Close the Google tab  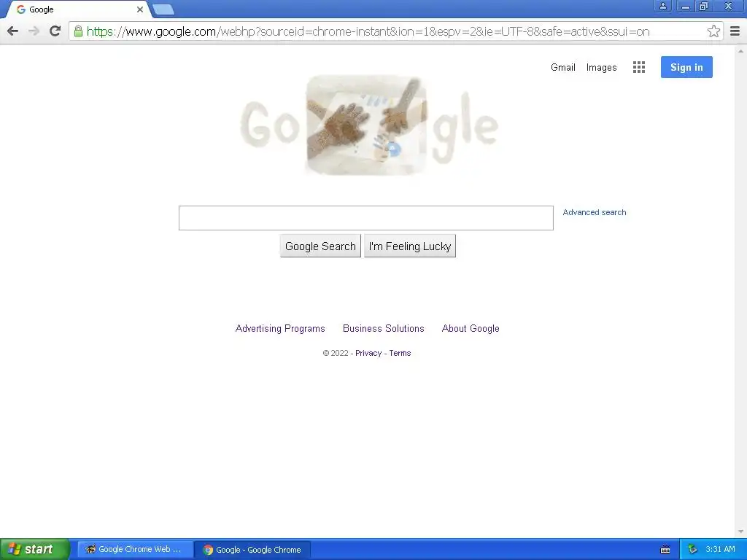139,9
